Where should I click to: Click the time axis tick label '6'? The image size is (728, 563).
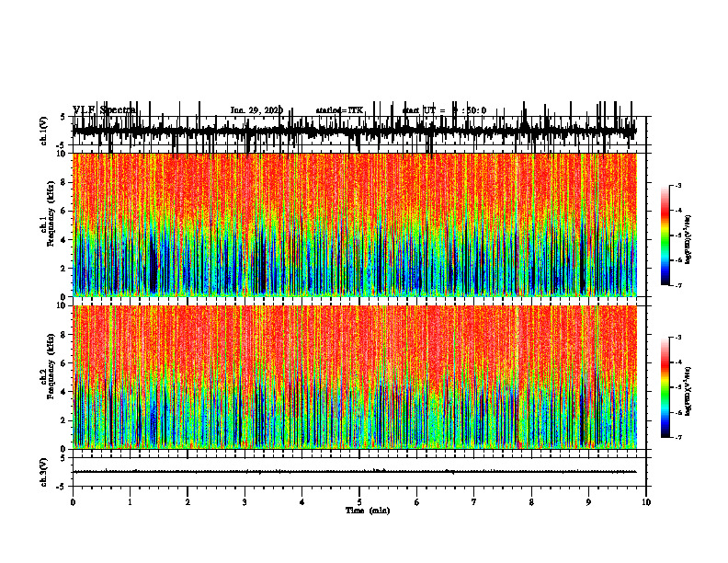(x=417, y=502)
